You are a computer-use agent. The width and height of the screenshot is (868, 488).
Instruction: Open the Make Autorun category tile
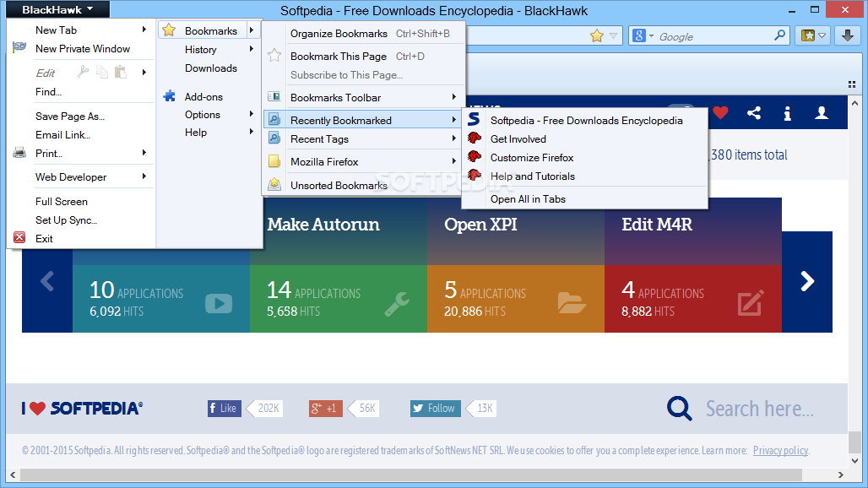339,265
